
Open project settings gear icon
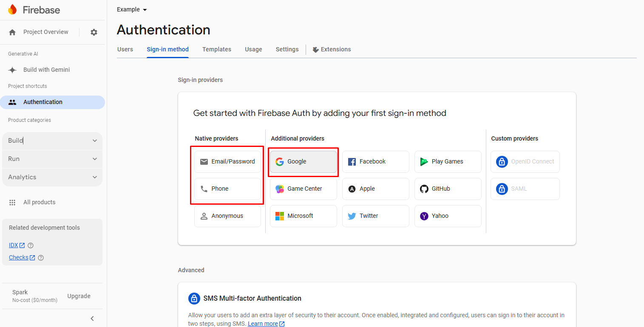coord(94,32)
